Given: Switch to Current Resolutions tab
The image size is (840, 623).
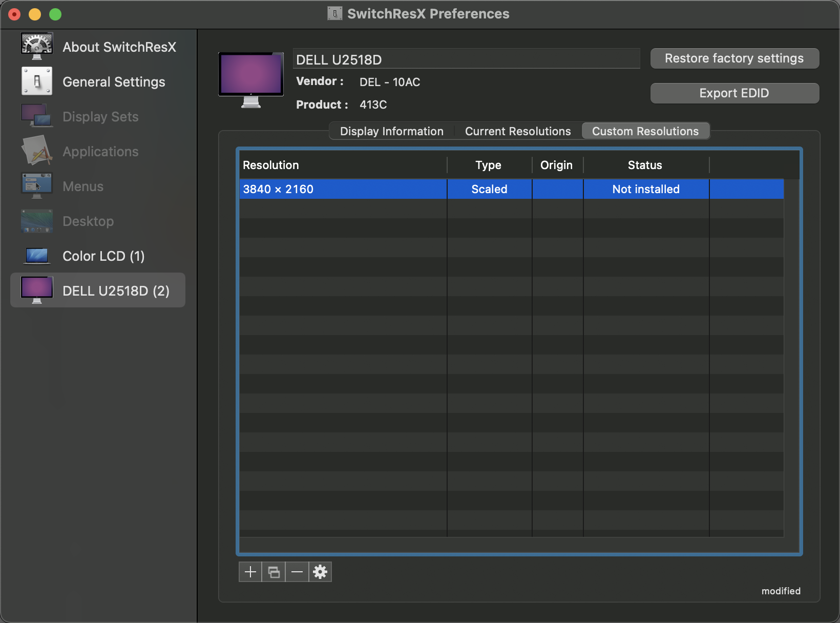Looking at the screenshot, I should 518,131.
